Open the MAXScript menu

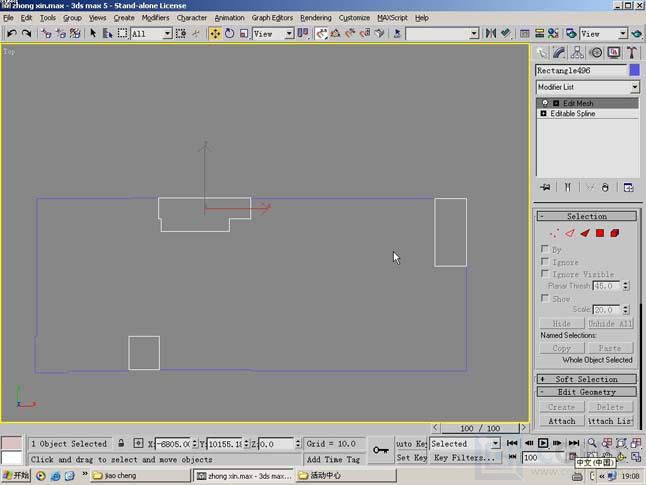392,18
